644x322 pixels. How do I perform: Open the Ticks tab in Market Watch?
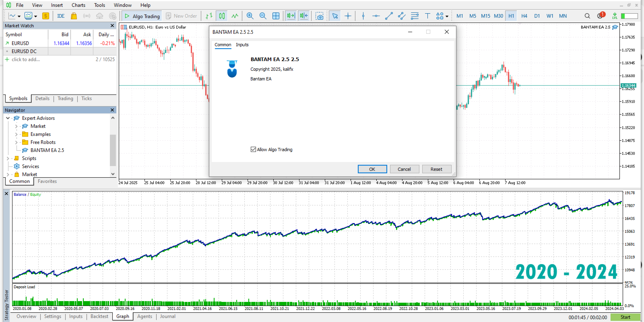pyautogui.click(x=87, y=98)
